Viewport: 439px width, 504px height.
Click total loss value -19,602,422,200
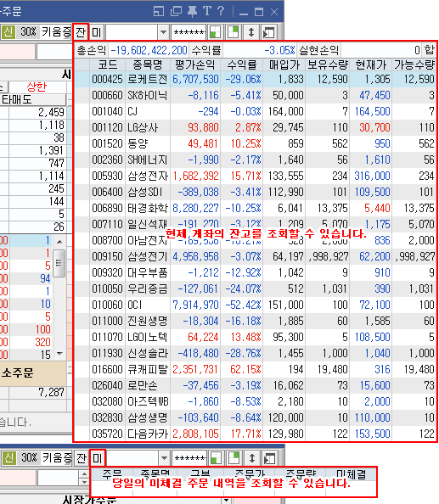point(149,50)
